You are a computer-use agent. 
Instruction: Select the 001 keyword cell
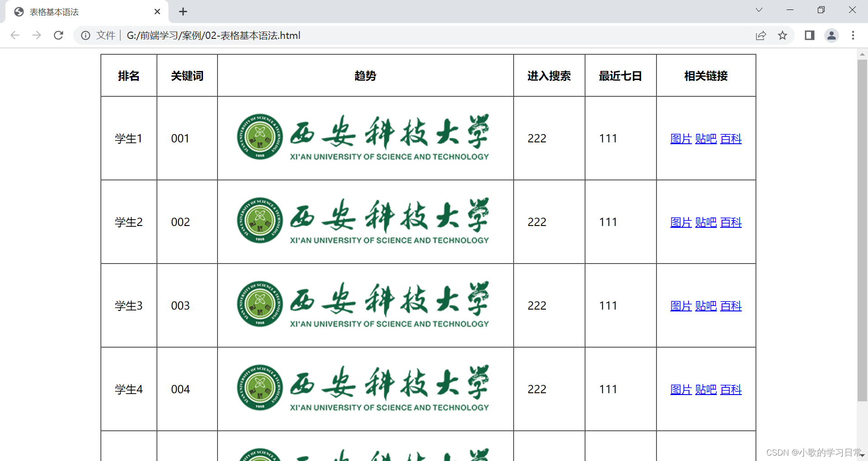(x=187, y=138)
